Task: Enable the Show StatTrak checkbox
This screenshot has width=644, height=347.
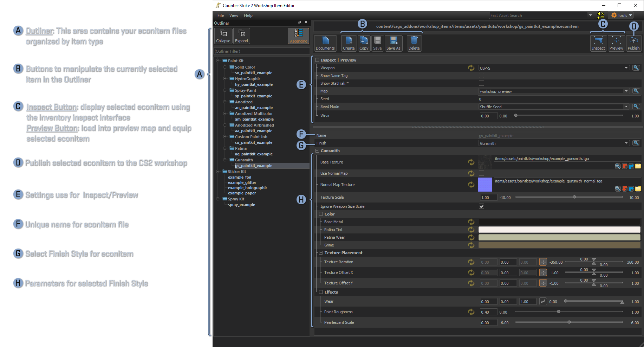Action: coord(481,83)
